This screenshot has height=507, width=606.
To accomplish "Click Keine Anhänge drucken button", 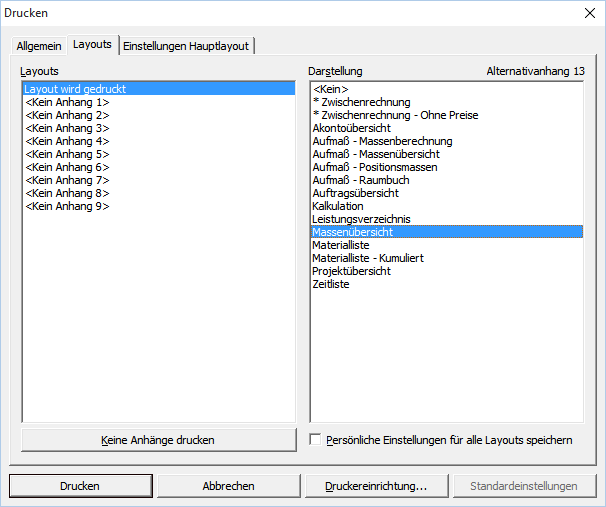I will point(158,440).
